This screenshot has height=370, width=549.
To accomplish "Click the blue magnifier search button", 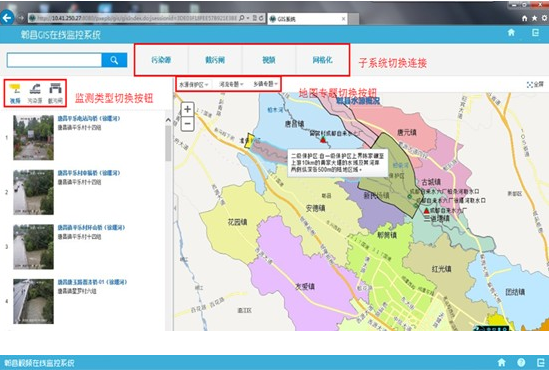I will pos(114,60).
